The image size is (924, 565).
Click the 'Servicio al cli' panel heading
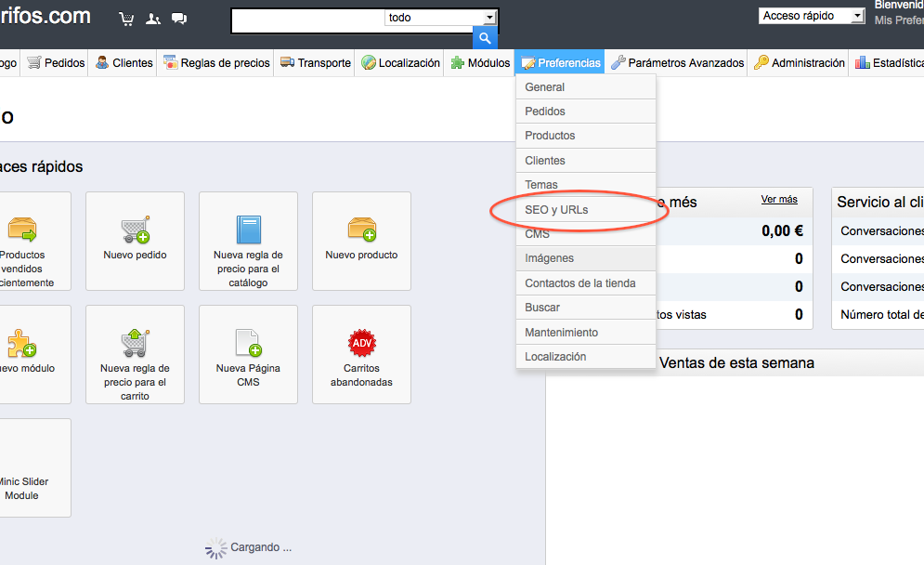[880, 203]
